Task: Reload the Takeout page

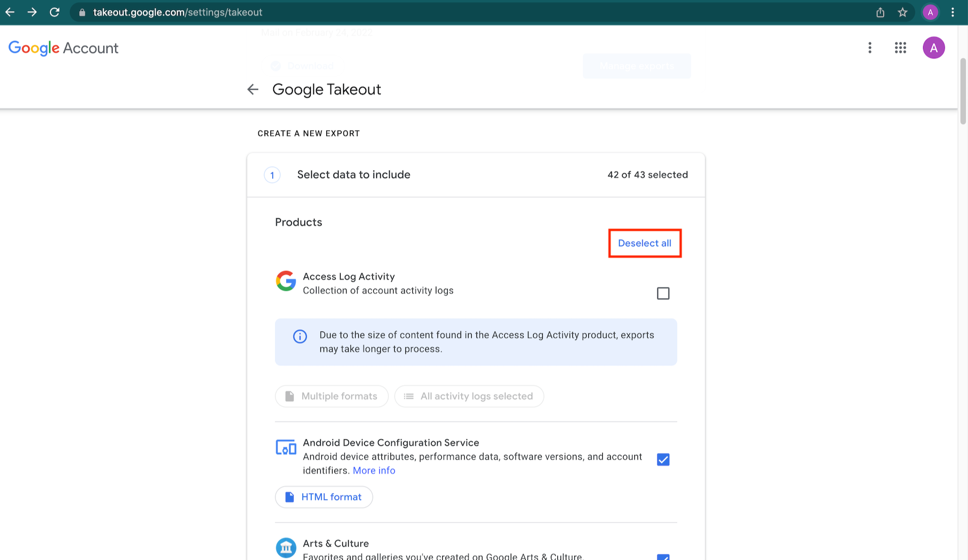Action: [x=55, y=12]
